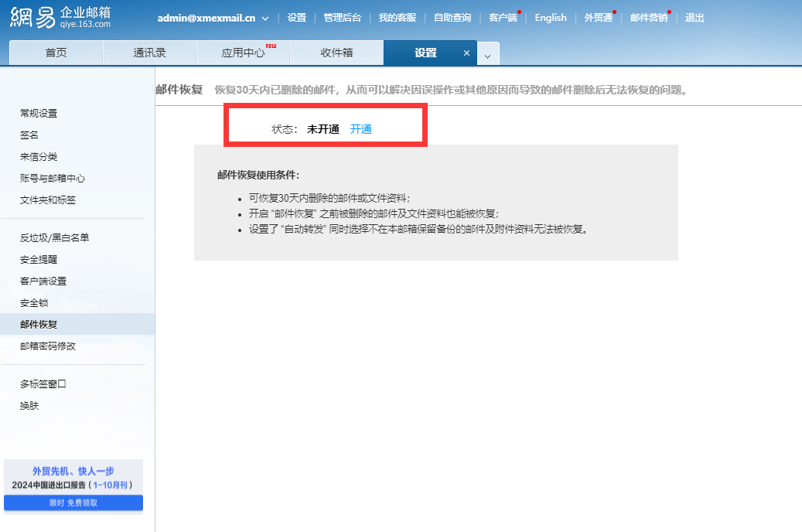Click 客户端 with notification dot
This screenshot has width=802, height=532.
click(502, 17)
